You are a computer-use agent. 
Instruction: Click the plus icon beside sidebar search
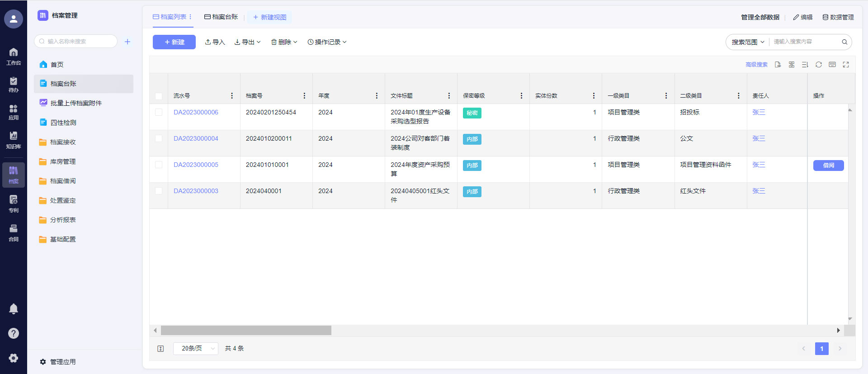coord(127,42)
